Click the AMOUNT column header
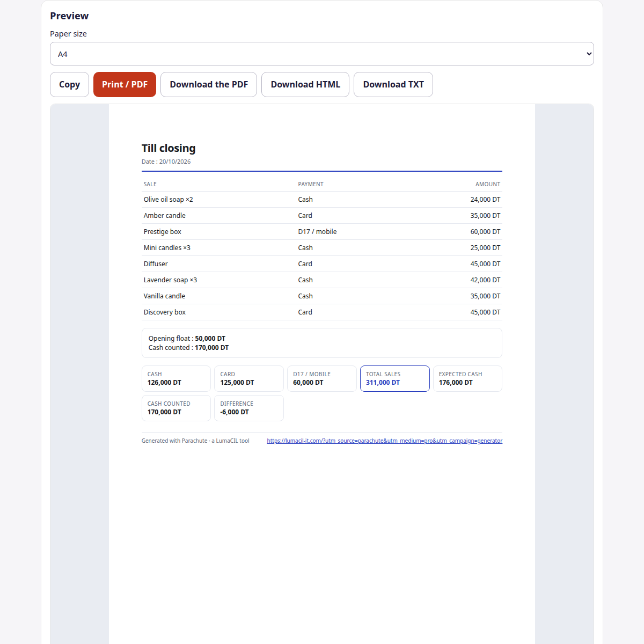 pyautogui.click(x=488, y=184)
